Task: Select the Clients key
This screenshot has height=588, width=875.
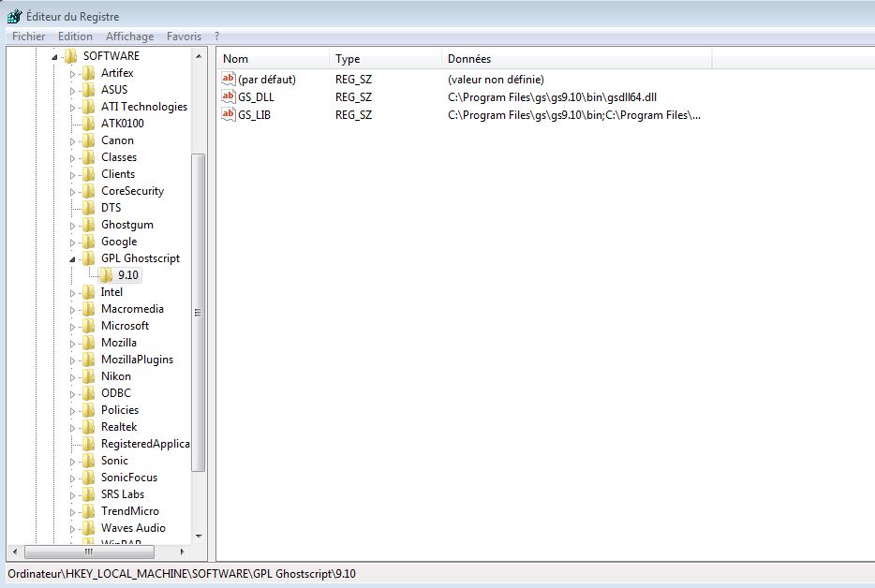Action: pyautogui.click(x=118, y=174)
